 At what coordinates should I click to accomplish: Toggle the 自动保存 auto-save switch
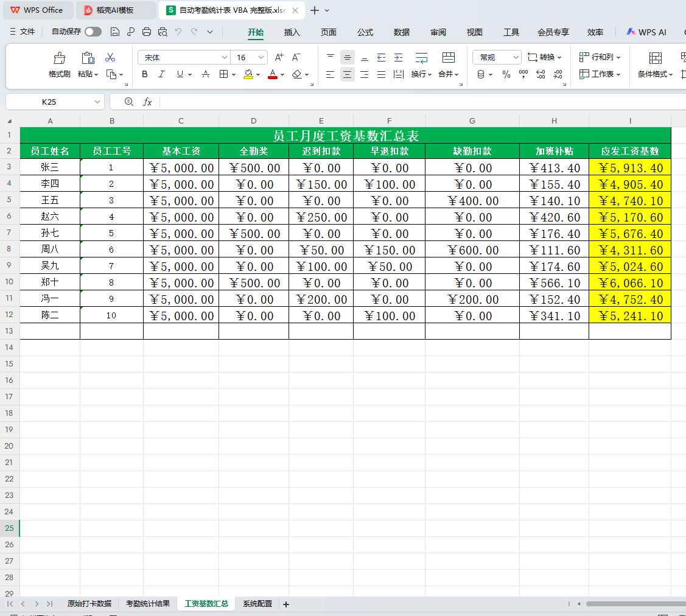[x=93, y=32]
